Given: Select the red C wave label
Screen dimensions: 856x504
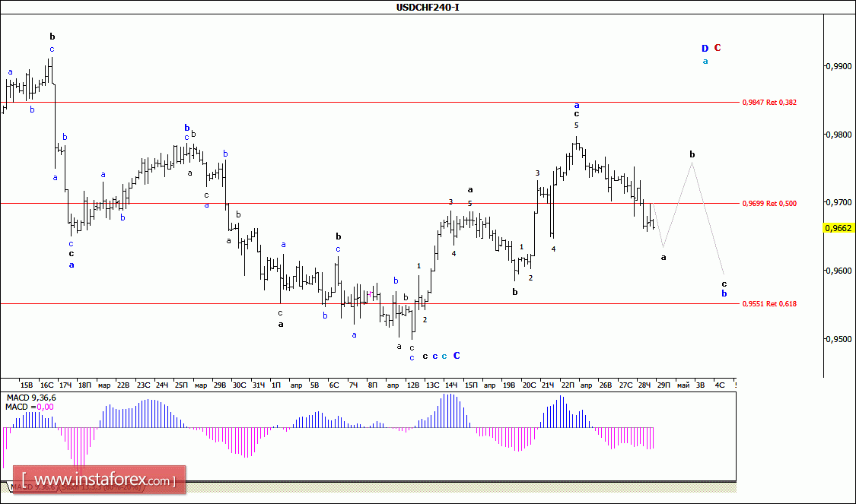Looking at the screenshot, I should pyautogui.click(x=718, y=48).
